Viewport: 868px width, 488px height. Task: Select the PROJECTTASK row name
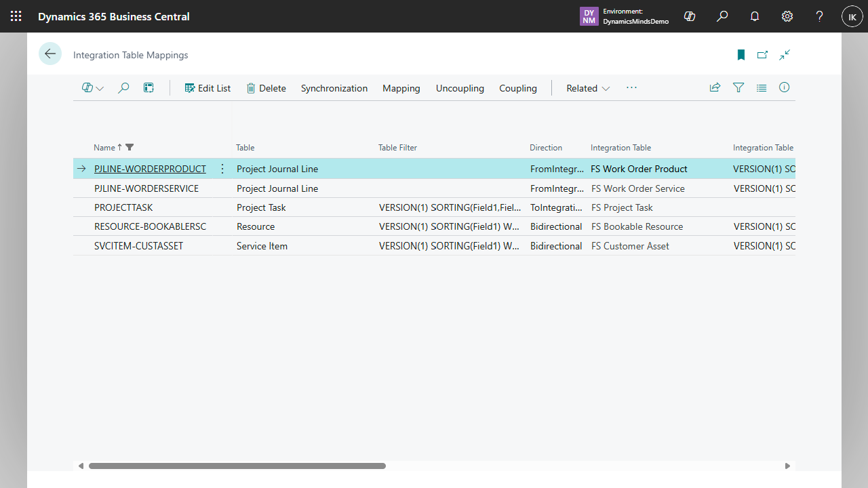pyautogui.click(x=123, y=207)
